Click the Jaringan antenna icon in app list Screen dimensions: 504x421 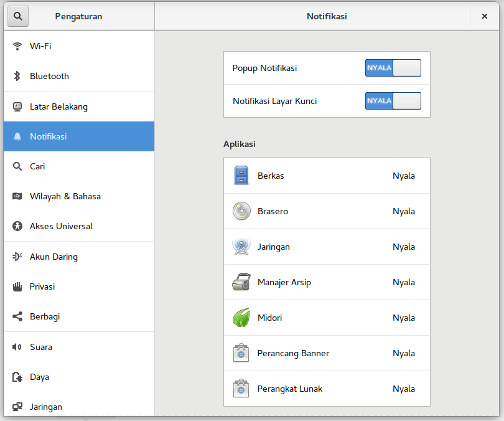(x=241, y=247)
